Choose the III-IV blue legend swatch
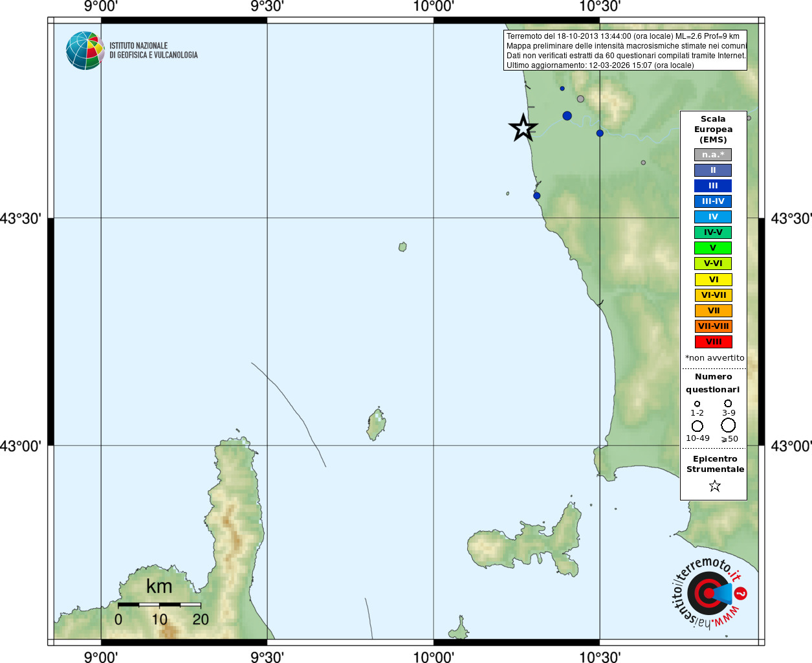This screenshot has height=663, width=812. [x=713, y=201]
